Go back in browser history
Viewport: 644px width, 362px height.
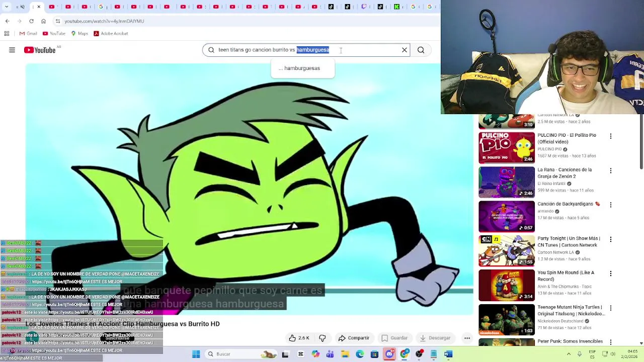[7, 21]
